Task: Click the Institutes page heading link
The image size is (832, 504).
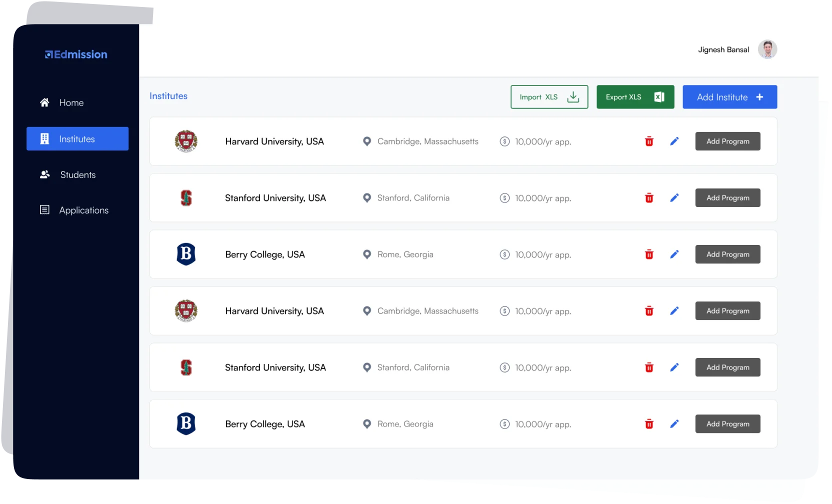Action: click(x=168, y=96)
